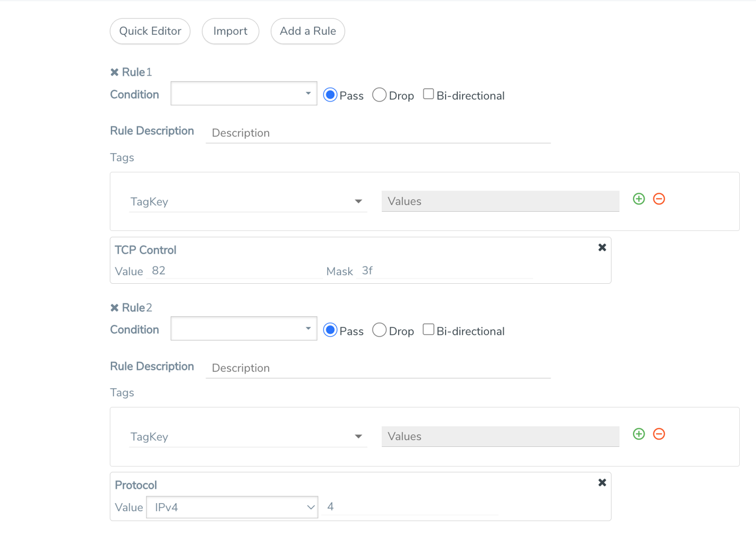Image resolution: width=756 pixels, height=542 pixels.
Task: Delete Rule 1 using its X icon
Action: pos(114,73)
